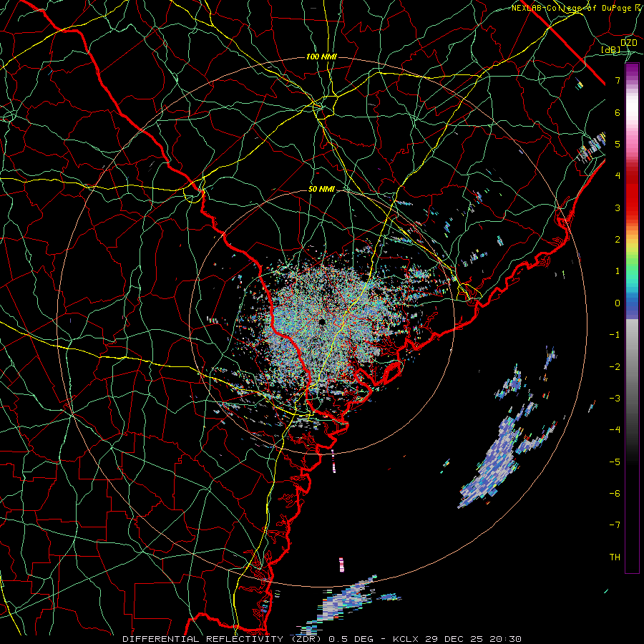Click the "3" value on color scale
The height and width of the screenshot is (644, 644).
618,208
